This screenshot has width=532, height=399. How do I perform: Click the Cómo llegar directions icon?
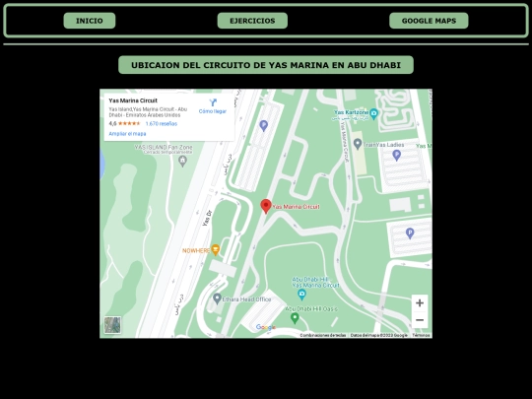pos(213,102)
